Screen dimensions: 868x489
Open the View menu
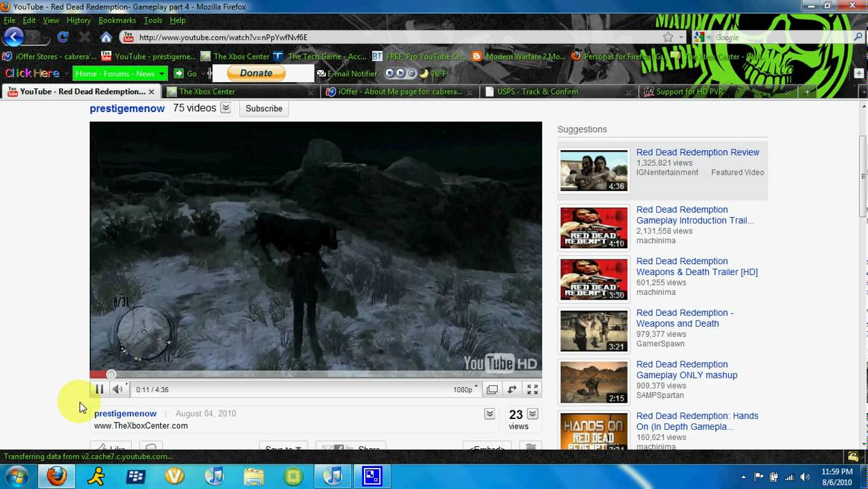click(52, 20)
